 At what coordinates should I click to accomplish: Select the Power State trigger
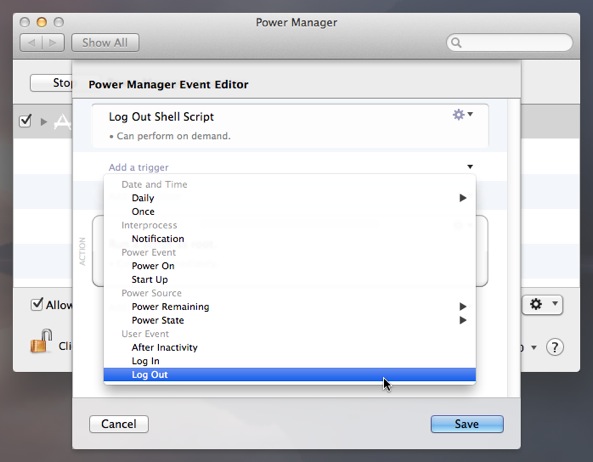click(x=290, y=320)
